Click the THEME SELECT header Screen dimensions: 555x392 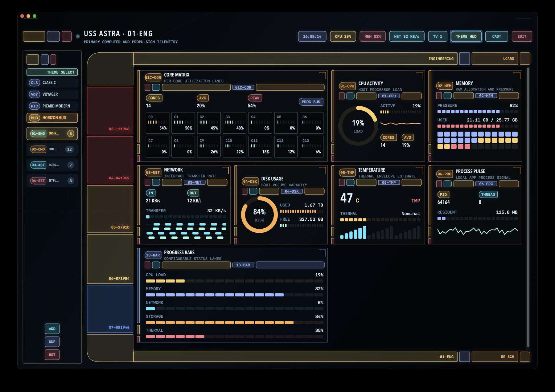click(x=52, y=72)
